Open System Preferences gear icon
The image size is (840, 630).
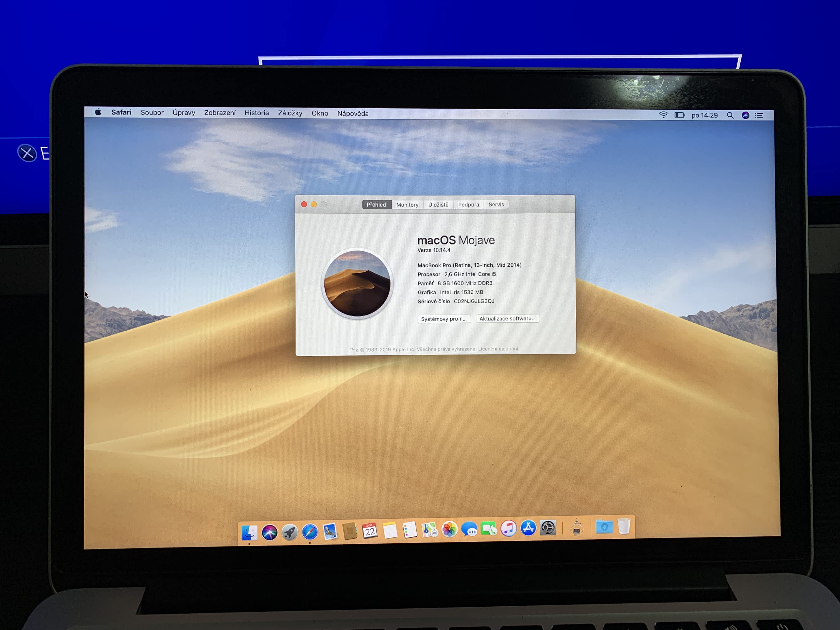tap(548, 527)
